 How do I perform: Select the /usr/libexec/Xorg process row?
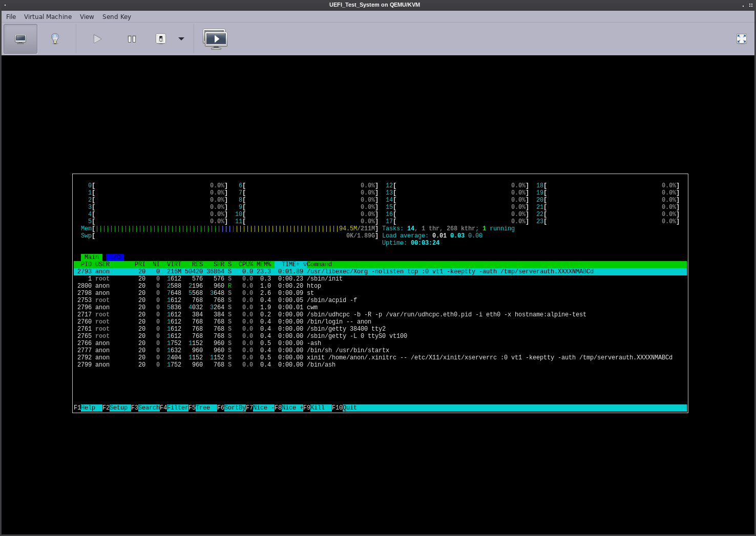380,272
